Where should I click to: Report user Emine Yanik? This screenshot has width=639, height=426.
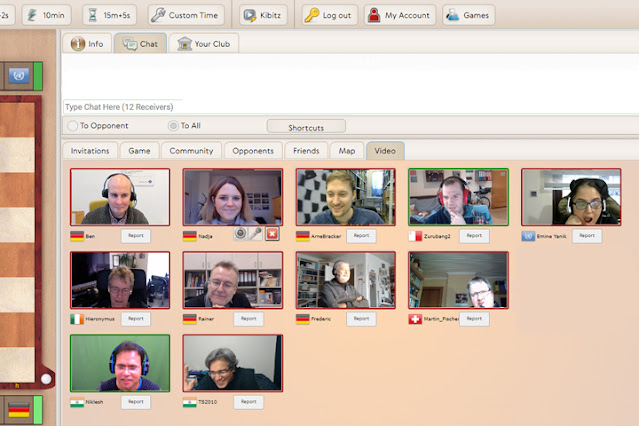[587, 236]
